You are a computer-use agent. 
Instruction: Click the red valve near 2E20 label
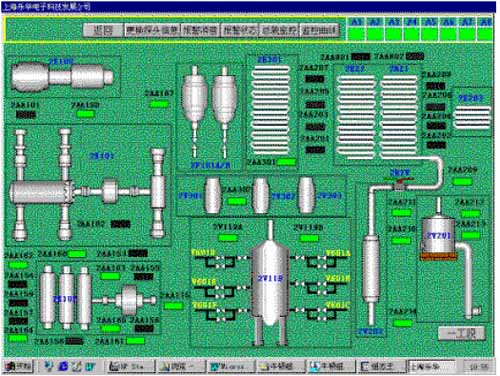(x=399, y=184)
